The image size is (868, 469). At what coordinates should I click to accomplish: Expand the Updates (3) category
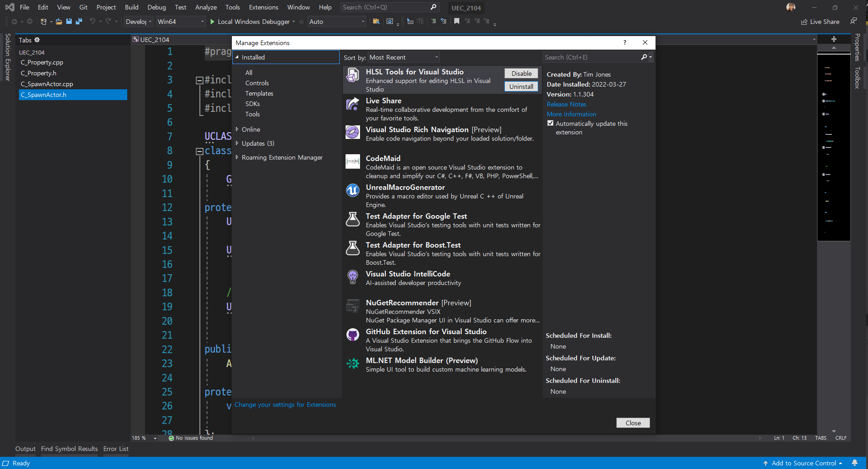(237, 143)
